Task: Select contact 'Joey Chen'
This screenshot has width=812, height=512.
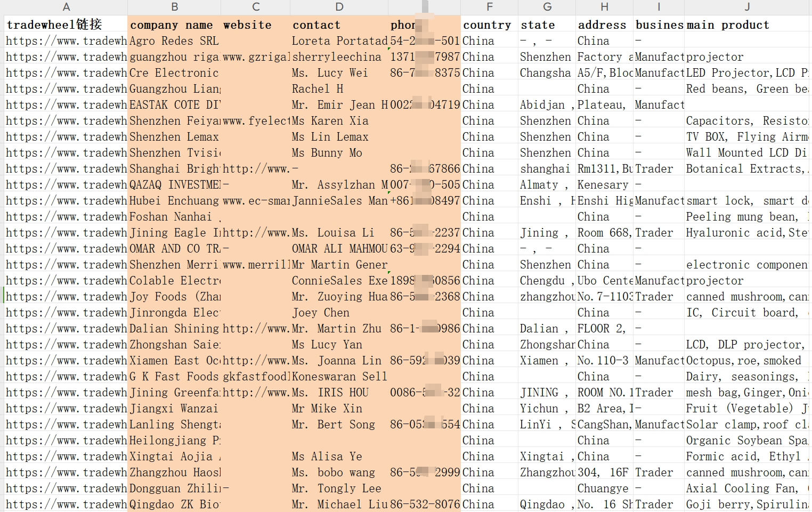Action: coord(339,312)
